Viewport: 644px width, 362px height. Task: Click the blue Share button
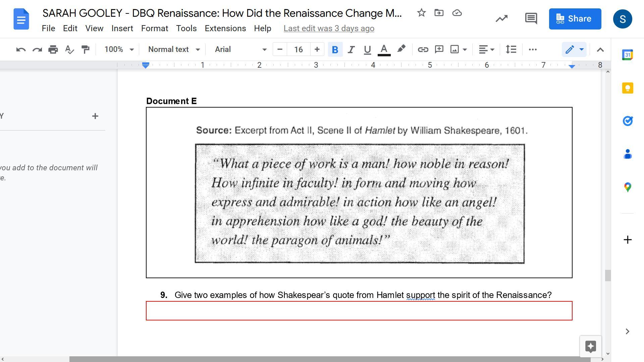pyautogui.click(x=575, y=19)
